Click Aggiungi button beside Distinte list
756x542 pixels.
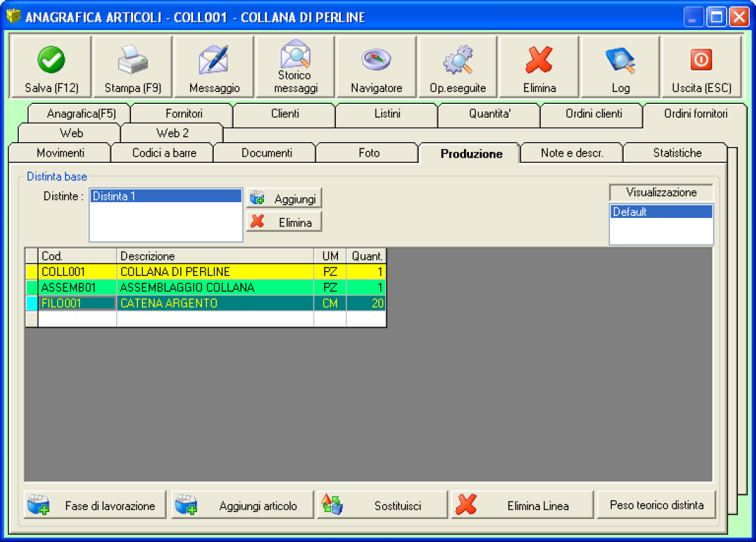pos(284,199)
